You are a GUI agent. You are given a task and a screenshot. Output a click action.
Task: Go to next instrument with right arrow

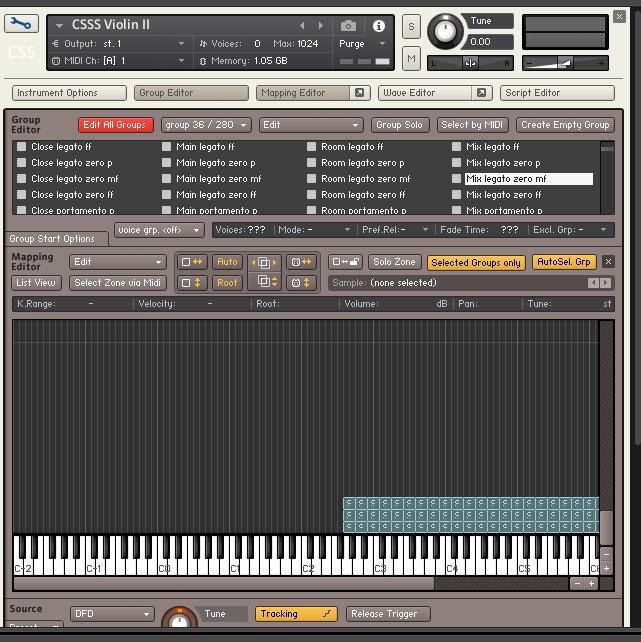[320, 25]
